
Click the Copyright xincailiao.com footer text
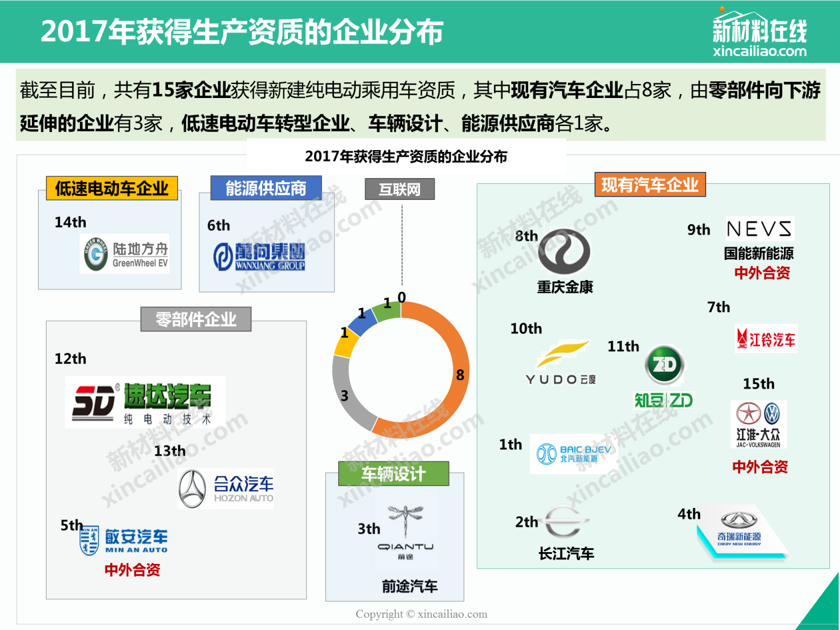[422, 614]
